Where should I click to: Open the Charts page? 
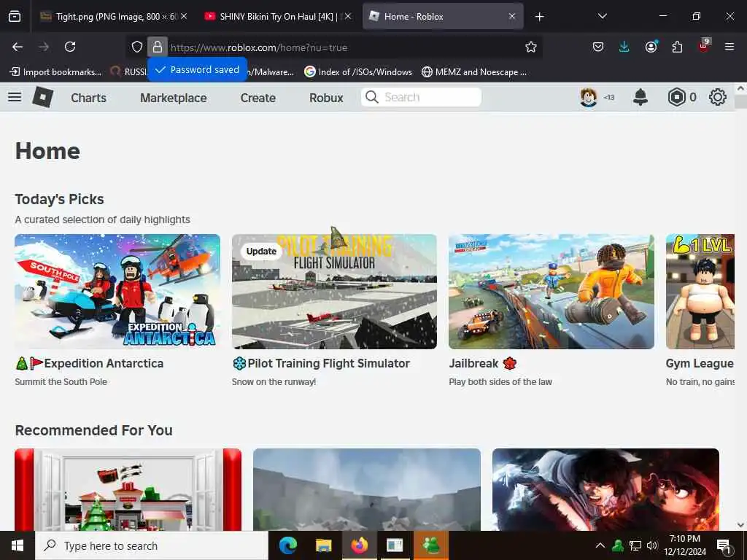[88, 98]
